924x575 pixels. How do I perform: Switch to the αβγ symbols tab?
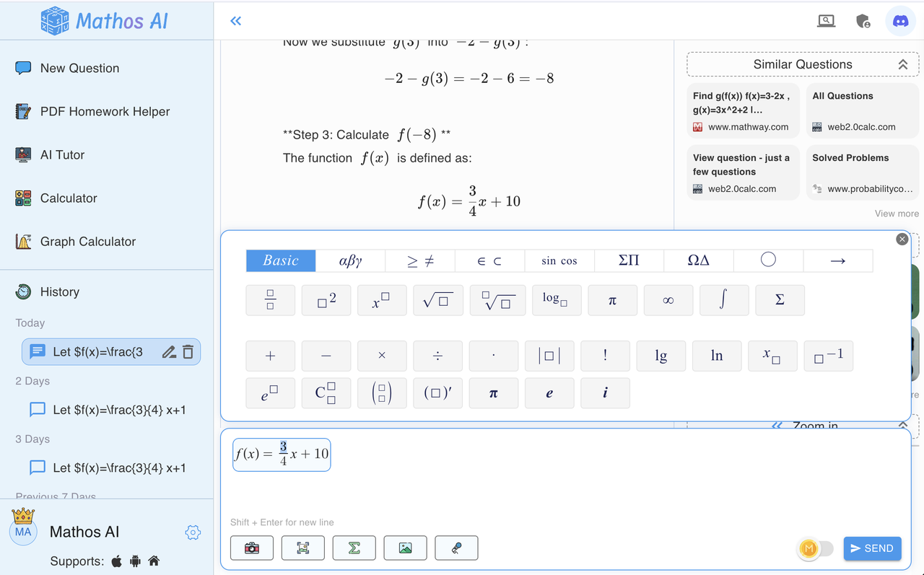click(350, 260)
